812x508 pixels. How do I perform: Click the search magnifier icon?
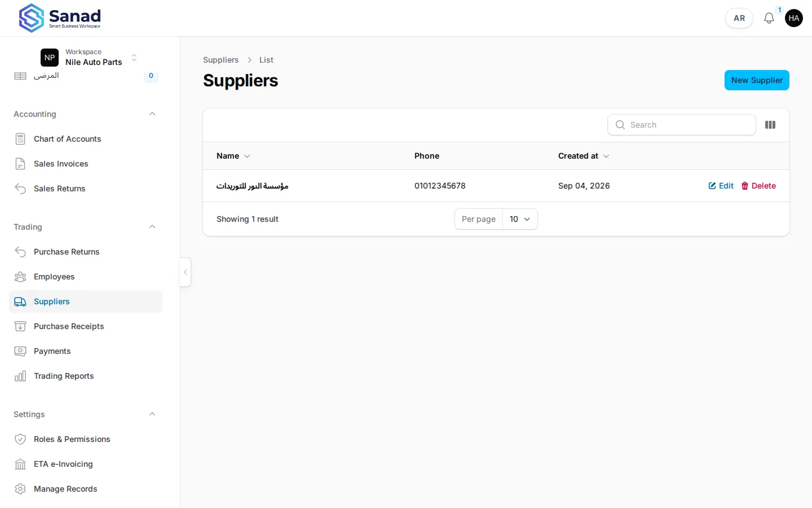click(x=620, y=125)
